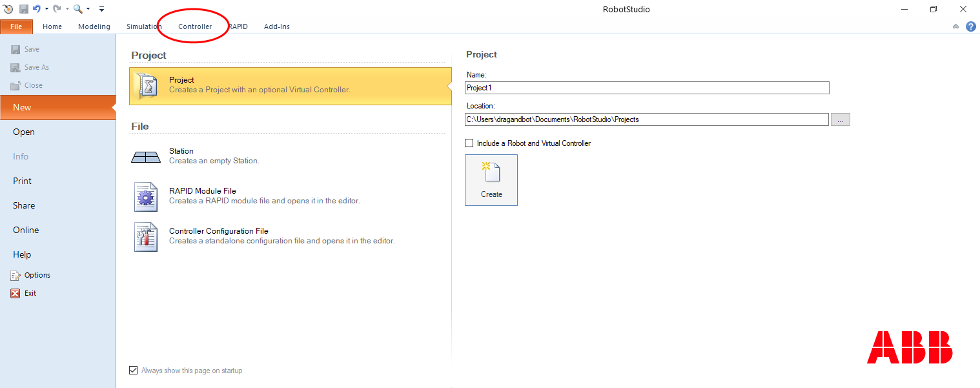Screen dimensions: 980x388
Task: Switch to the Add-Ins tab
Action: click(x=277, y=26)
